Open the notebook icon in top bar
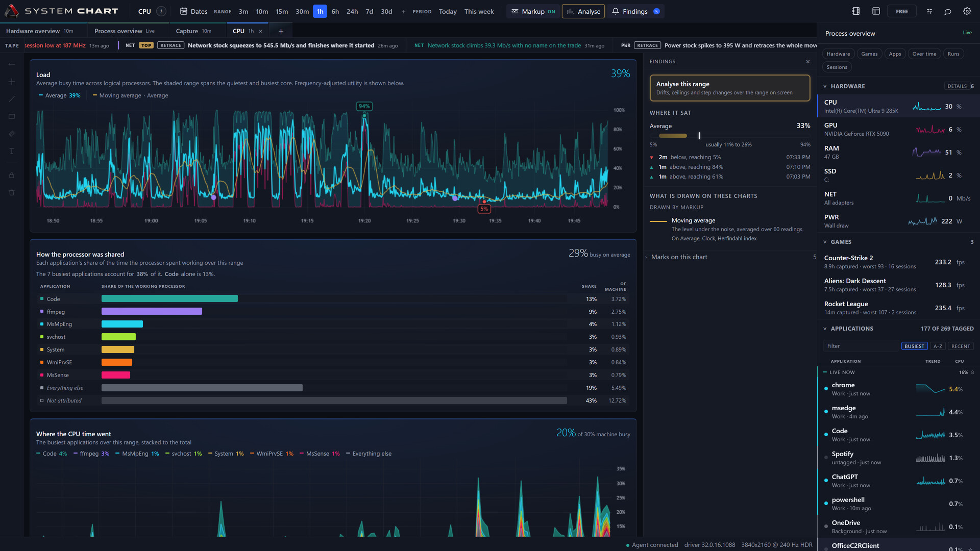This screenshot has width=980, height=551. [x=856, y=11]
